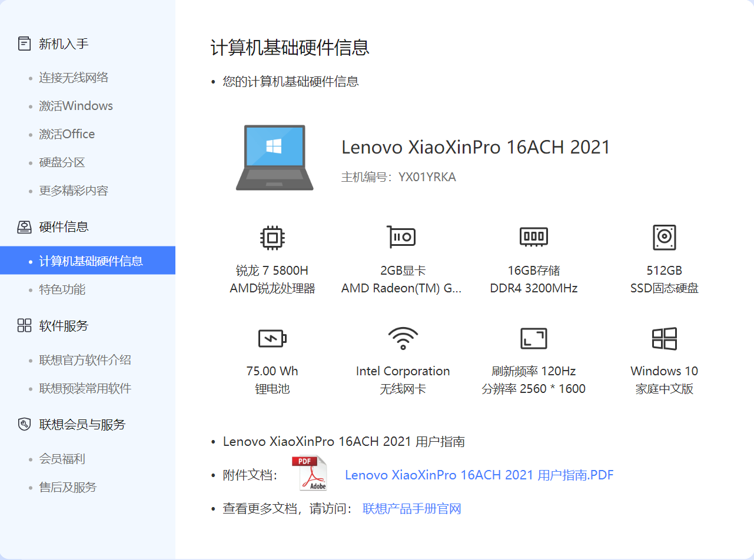Open 联想预装常用软件 in the sidebar
754x560 pixels.
(x=85, y=388)
